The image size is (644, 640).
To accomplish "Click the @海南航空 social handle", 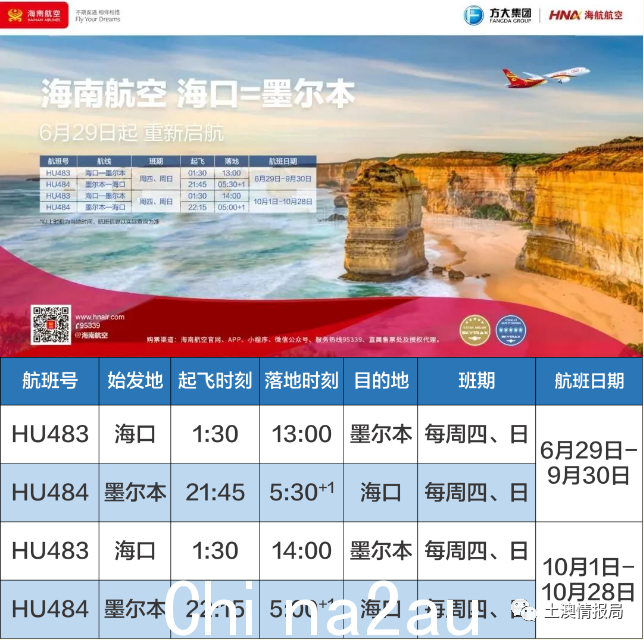I will point(92,335).
